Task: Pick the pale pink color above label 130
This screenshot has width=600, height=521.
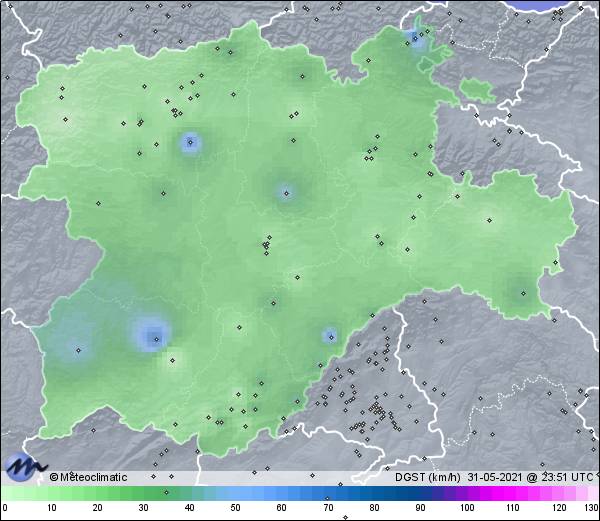Action: [x=593, y=493]
